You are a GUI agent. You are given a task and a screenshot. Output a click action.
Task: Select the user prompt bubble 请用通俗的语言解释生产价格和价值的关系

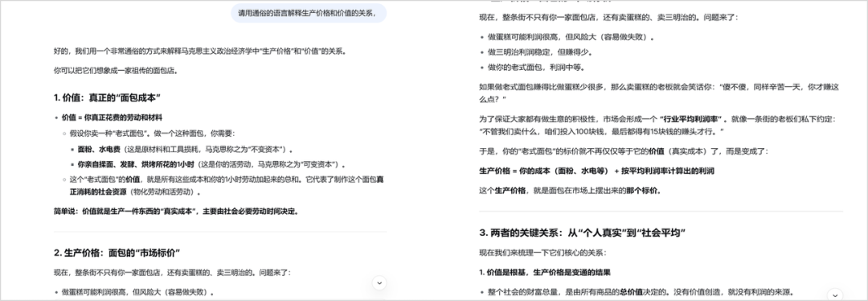pyautogui.click(x=309, y=13)
